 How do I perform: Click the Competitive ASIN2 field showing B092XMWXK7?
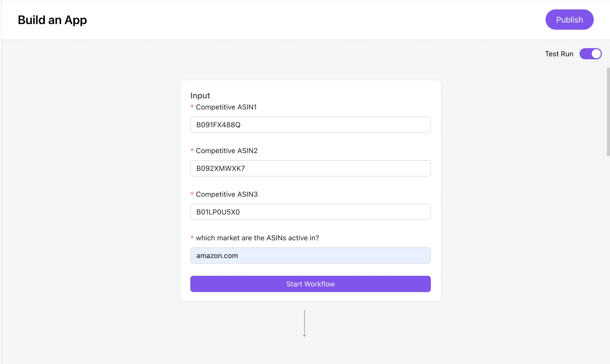(310, 168)
